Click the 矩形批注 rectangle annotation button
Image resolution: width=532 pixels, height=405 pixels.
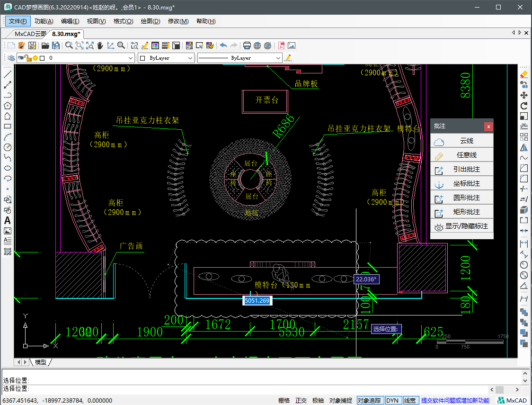[x=462, y=212]
